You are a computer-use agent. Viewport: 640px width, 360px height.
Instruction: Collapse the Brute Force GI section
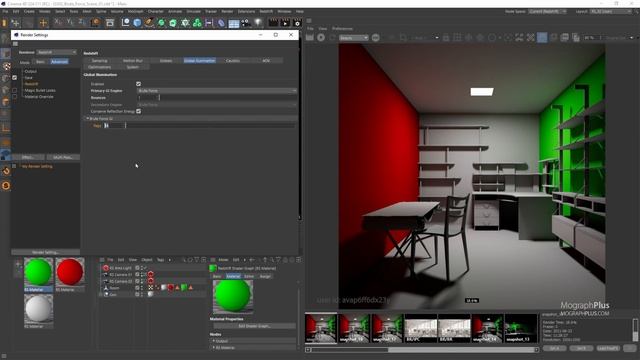[x=87, y=118]
